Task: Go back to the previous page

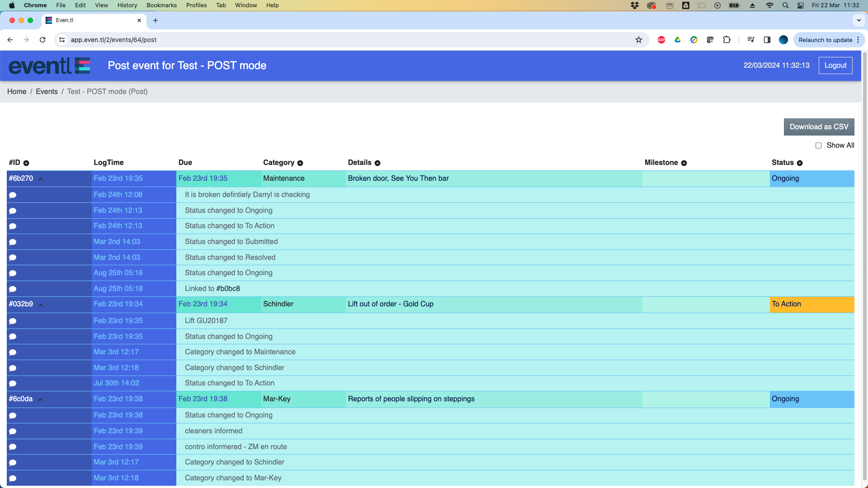Action: [10, 40]
